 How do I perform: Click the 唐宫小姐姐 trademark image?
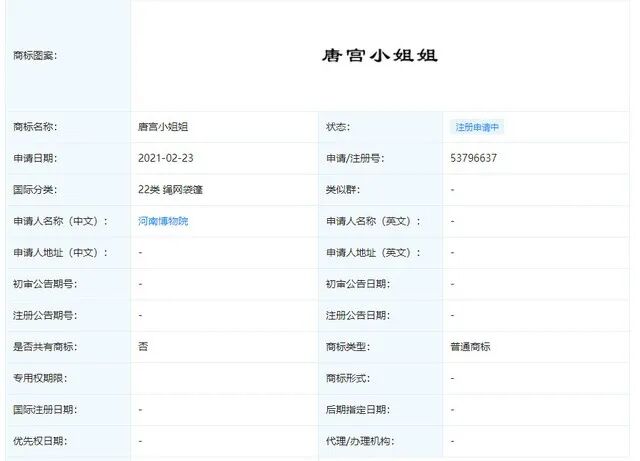pyautogui.click(x=380, y=55)
